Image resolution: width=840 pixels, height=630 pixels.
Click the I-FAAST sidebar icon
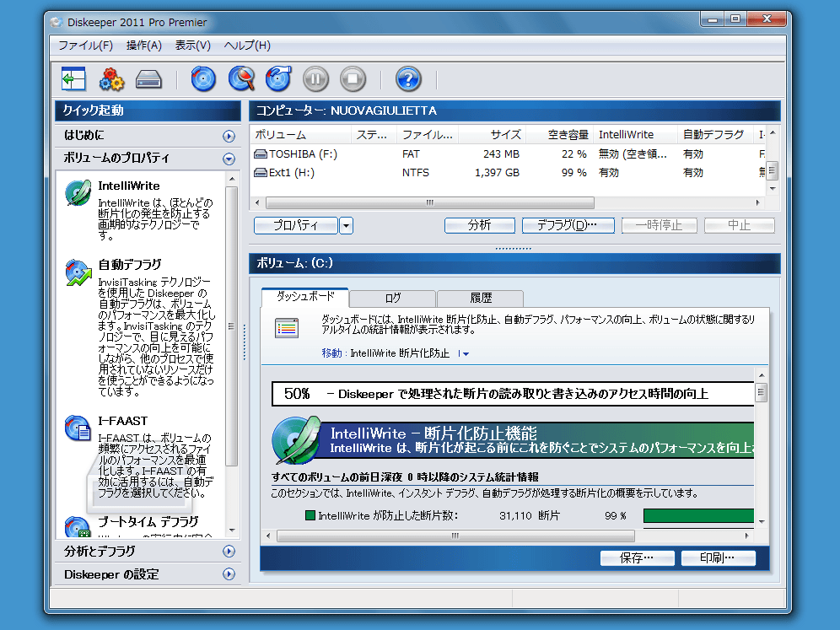(x=78, y=428)
